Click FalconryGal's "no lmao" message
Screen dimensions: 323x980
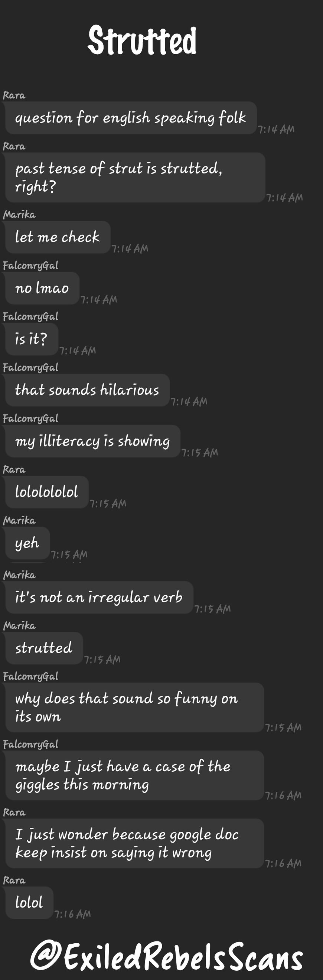point(42,288)
